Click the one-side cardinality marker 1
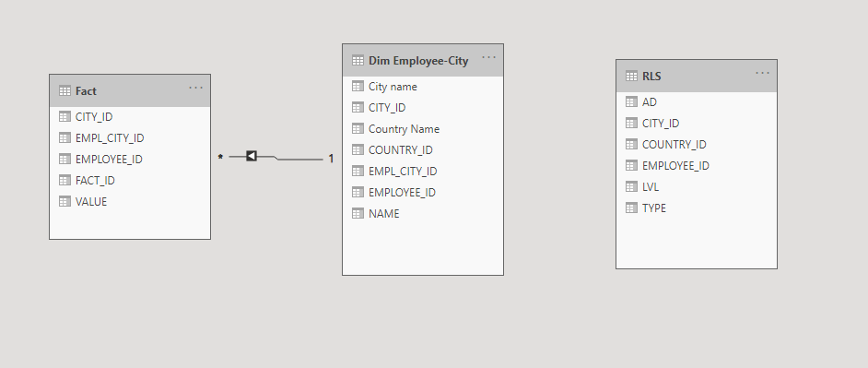868x368 pixels. [x=331, y=159]
